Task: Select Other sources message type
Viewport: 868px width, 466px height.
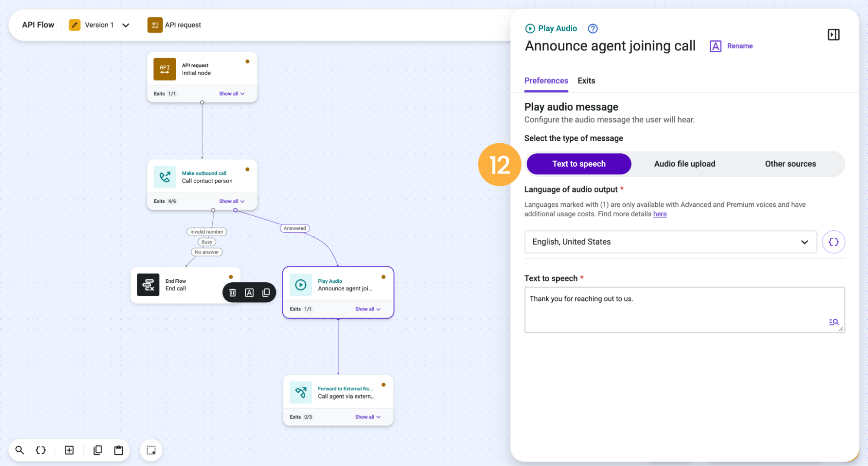Action: click(x=790, y=164)
